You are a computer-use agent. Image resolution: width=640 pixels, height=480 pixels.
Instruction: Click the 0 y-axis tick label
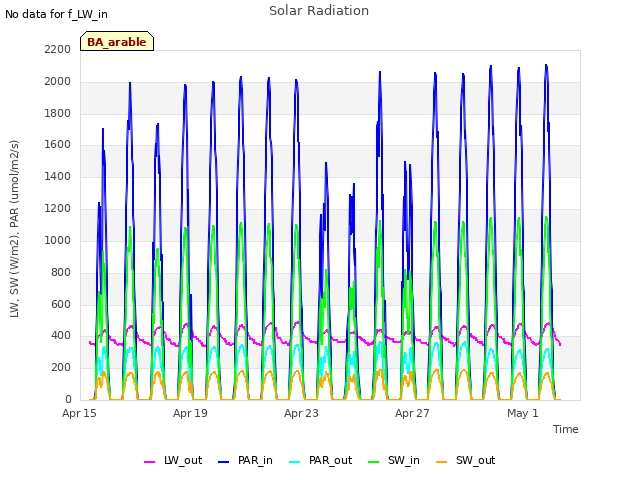(68, 400)
